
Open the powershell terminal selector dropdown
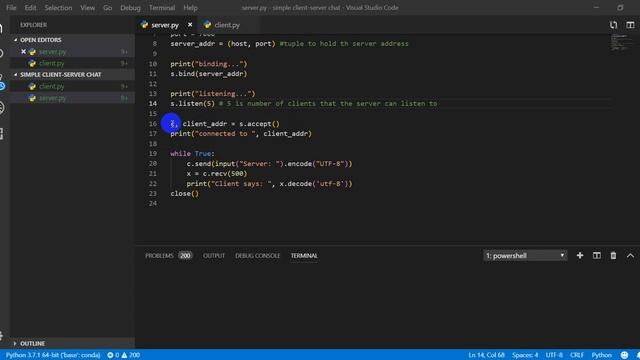pos(525,256)
